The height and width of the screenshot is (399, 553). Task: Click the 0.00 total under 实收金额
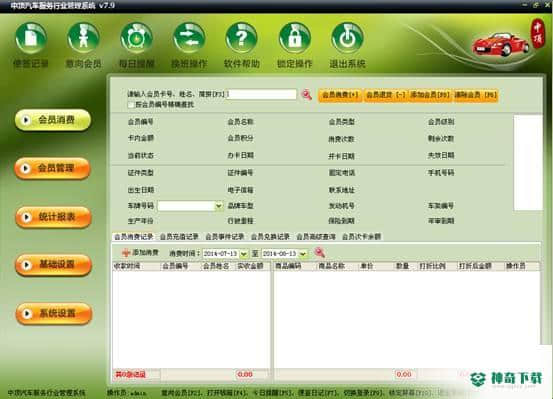tap(245, 374)
